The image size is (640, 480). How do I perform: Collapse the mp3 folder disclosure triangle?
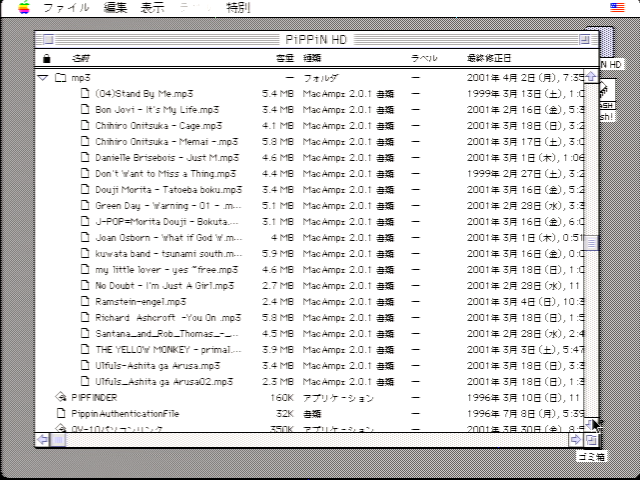click(x=43, y=78)
